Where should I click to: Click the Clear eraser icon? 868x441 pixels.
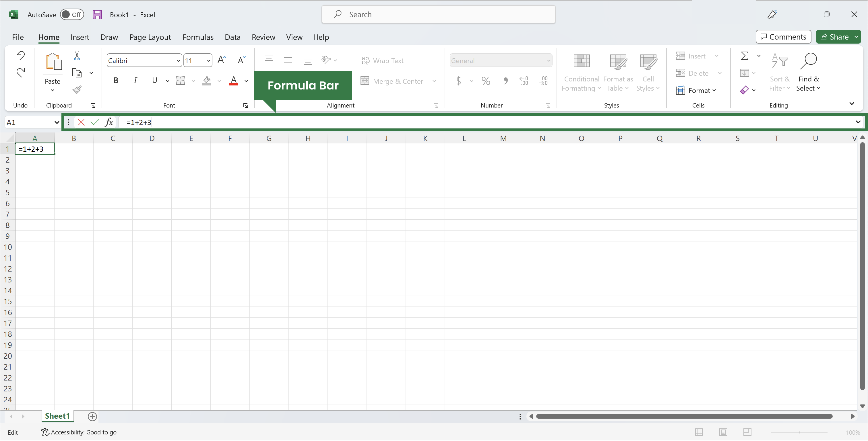click(x=745, y=90)
